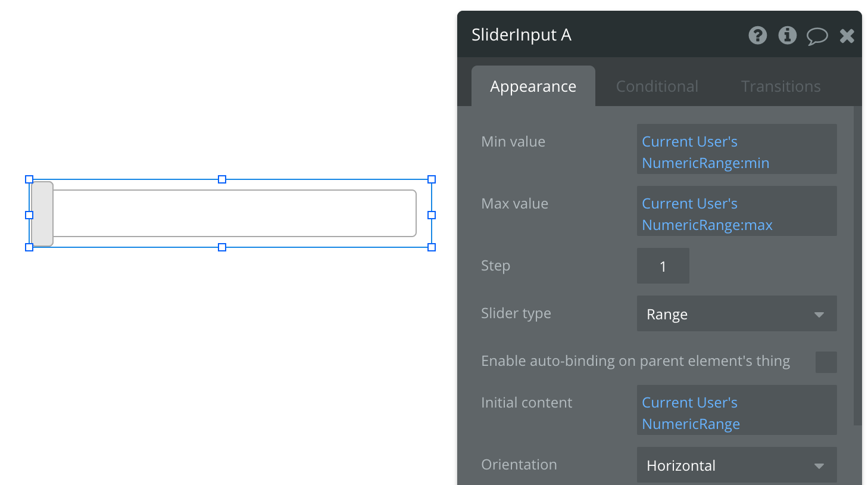Viewport: 868px width, 485px height.
Task: Close the SliderInput A property panel
Action: 847,36
